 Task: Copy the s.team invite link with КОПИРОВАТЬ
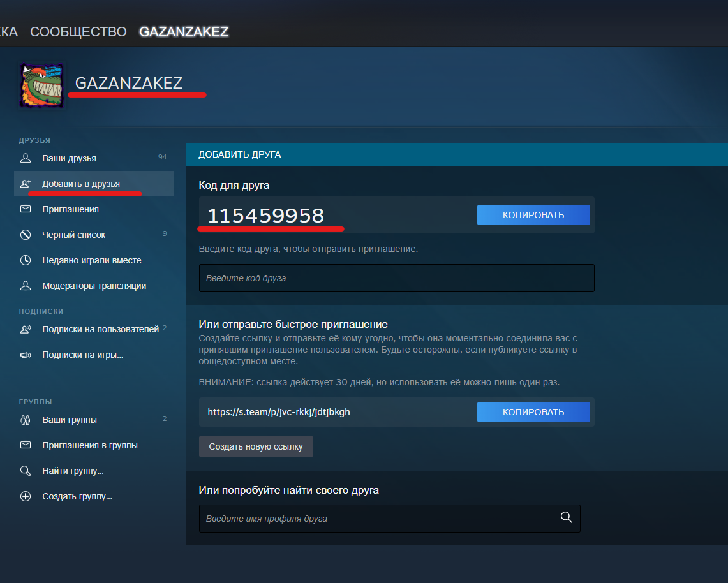tap(533, 412)
